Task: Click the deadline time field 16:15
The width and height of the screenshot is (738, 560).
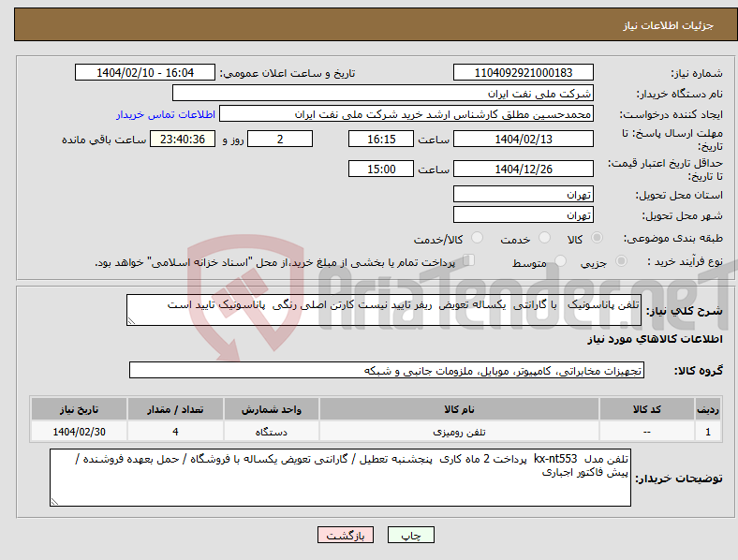Action: [381, 139]
